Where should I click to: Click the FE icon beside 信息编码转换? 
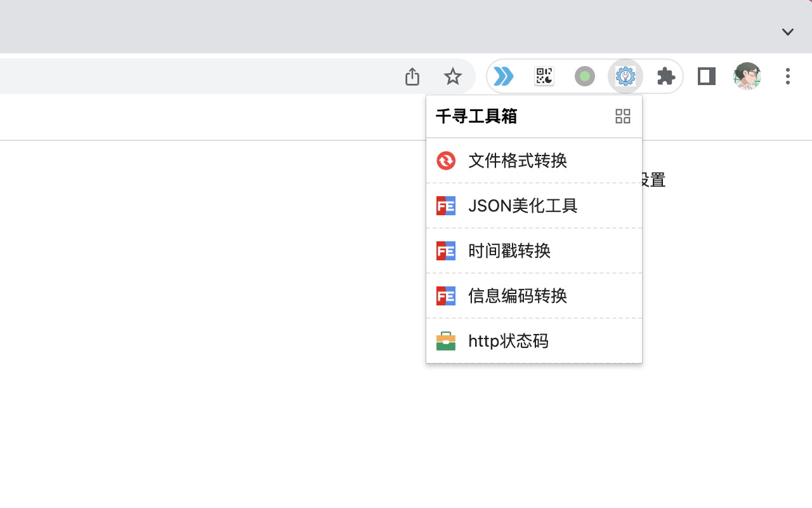coord(446,295)
